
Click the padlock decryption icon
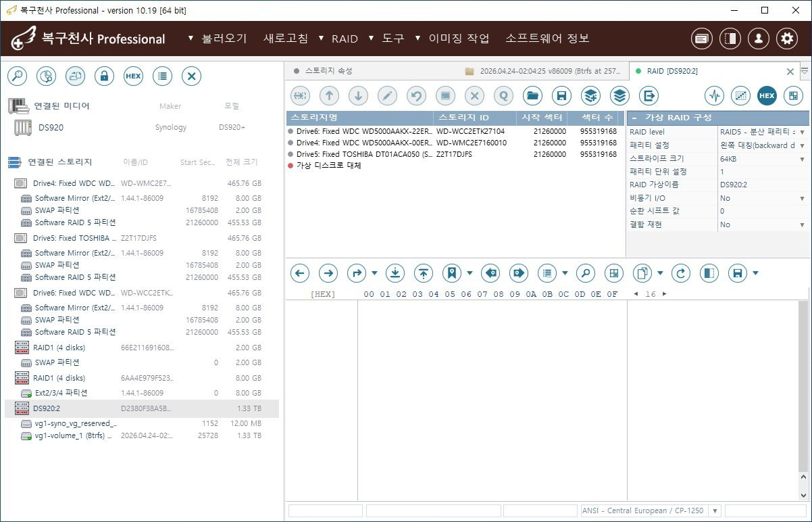pyautogui.click(x=104, y=76)
